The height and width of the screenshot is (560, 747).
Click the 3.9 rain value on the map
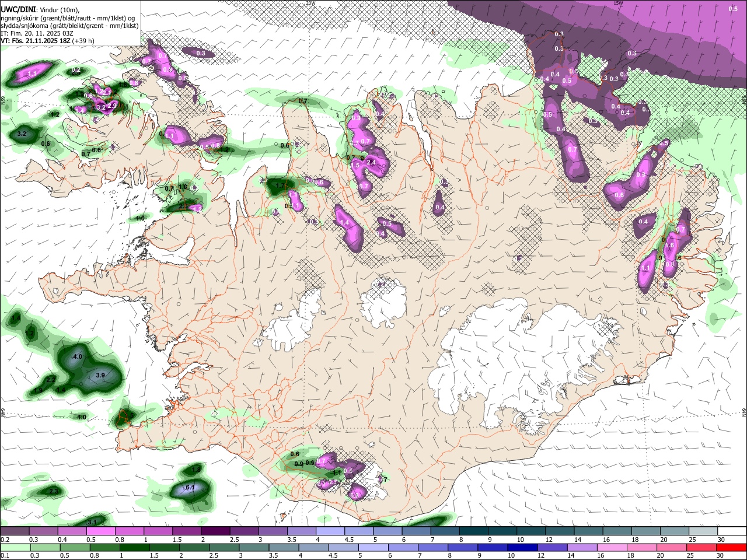[100, 376]
